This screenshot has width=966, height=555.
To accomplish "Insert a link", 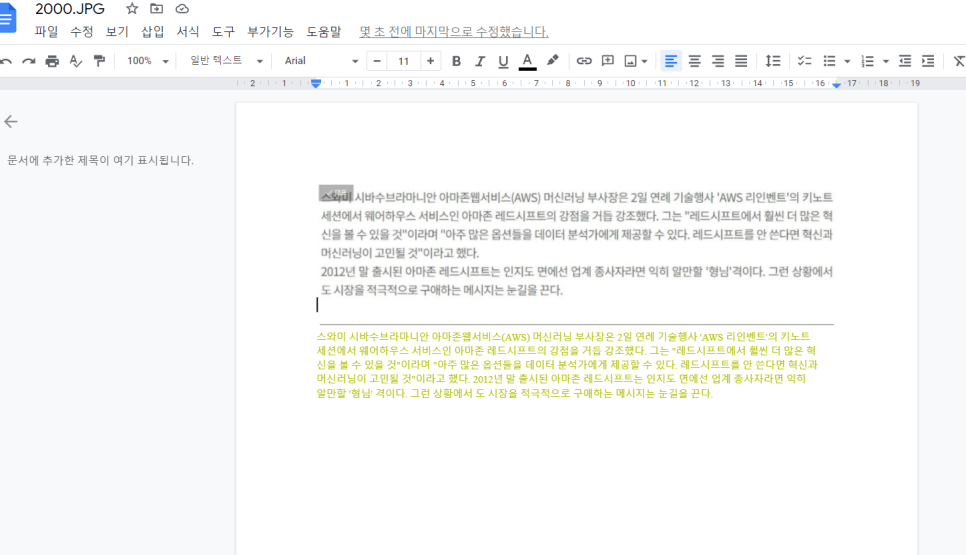I will 583,61.
